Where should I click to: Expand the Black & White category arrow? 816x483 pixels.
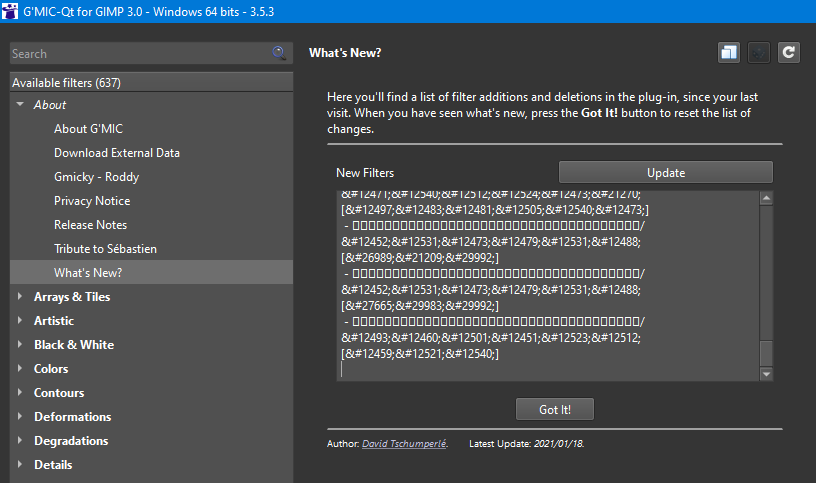[x=20, y=344]
